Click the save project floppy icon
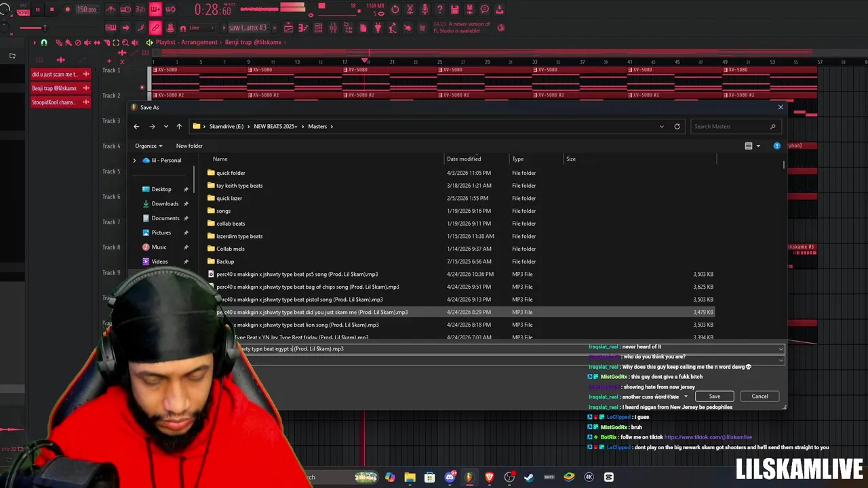The image size is (868, 488). (x=455, y=9)
